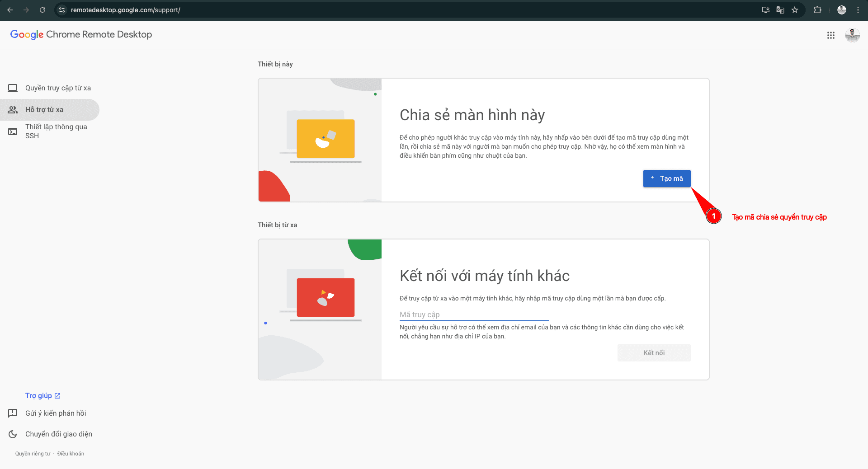
Task: Select the Hỗ trợ từ xa tab
Action: 44,110
